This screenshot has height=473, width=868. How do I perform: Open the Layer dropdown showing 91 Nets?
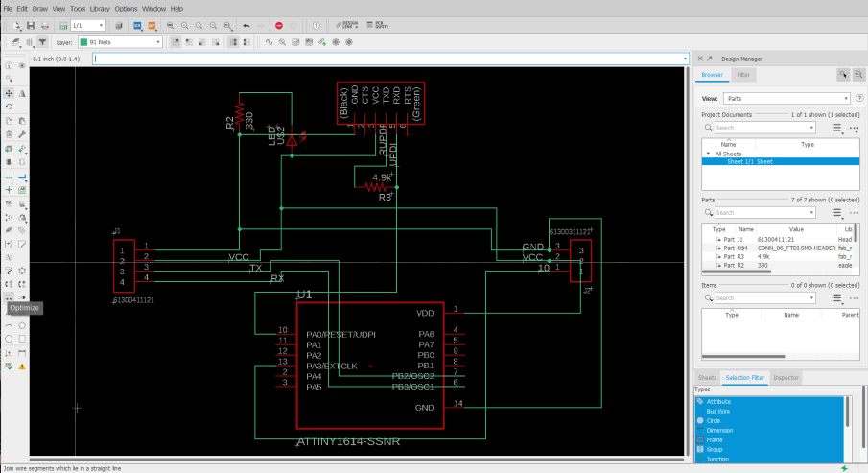[119, 42]
